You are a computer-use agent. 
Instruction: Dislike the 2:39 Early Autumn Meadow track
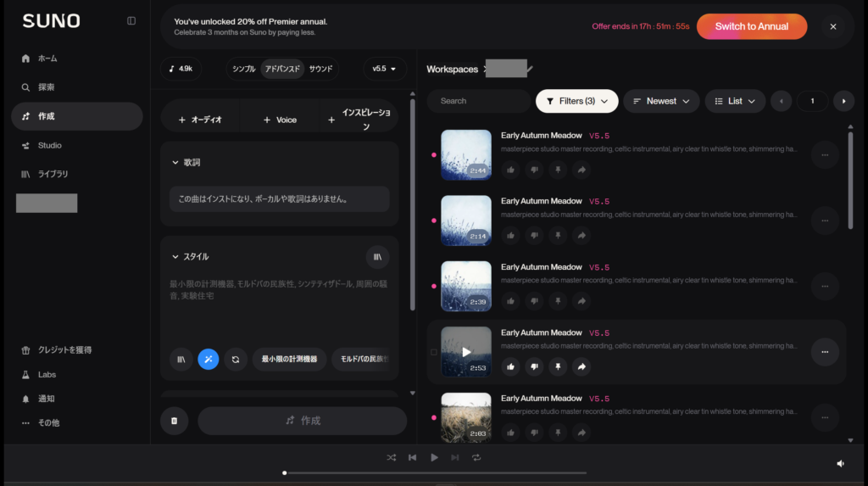pyautogui.click(x=534, y=301)
